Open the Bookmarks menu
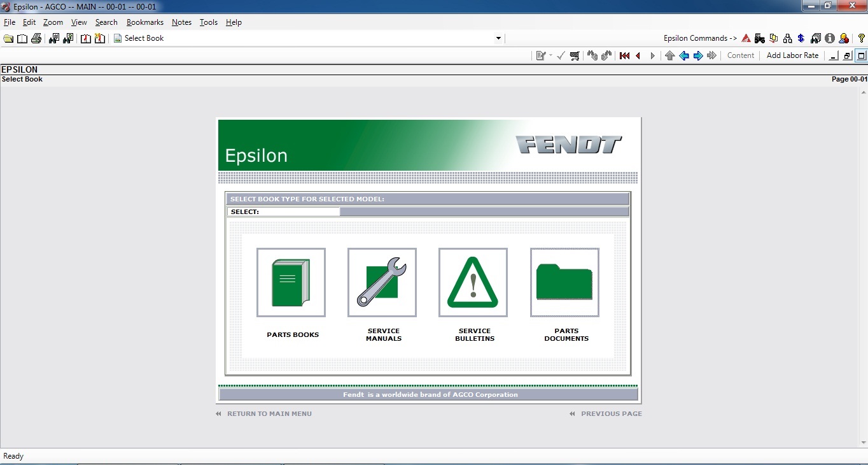Screen dimensions: 868x465 (x=145, y=22)
